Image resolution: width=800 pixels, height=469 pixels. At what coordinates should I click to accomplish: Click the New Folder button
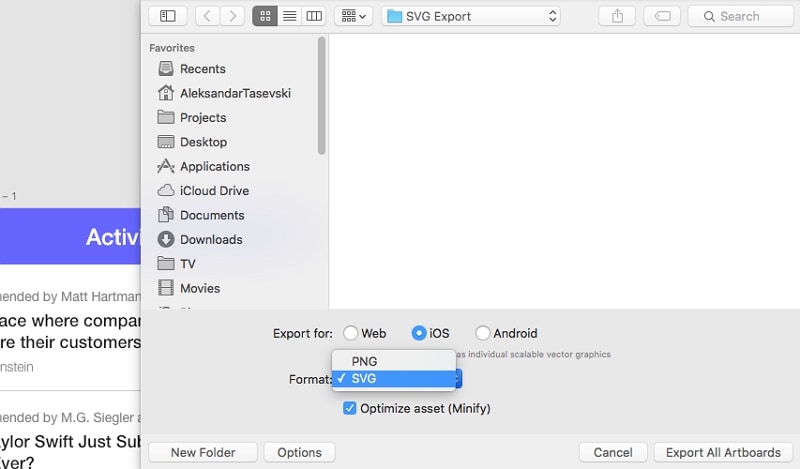point(203,453)
